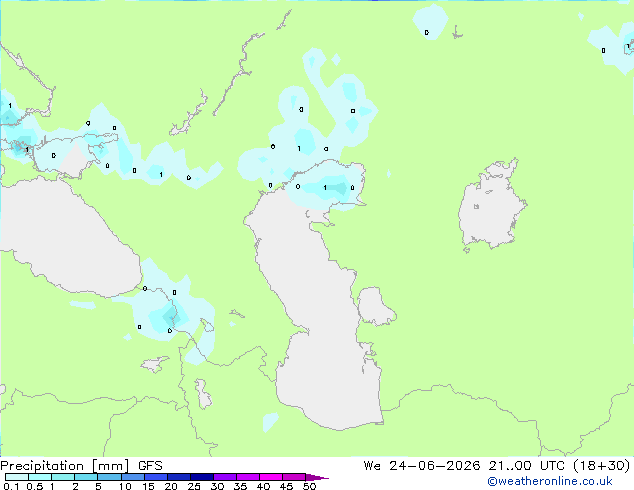Click the 0.5–1 mm legend color swatch

tap(40, 477)
